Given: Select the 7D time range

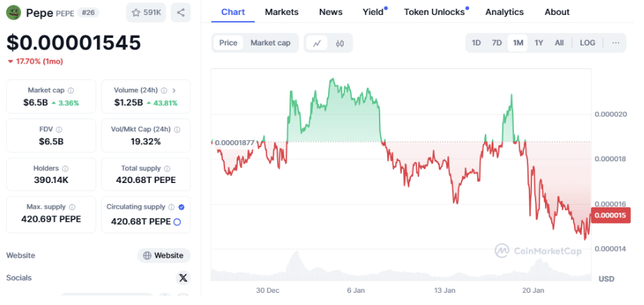Looking at the screenshot, I should pos(497,43).
